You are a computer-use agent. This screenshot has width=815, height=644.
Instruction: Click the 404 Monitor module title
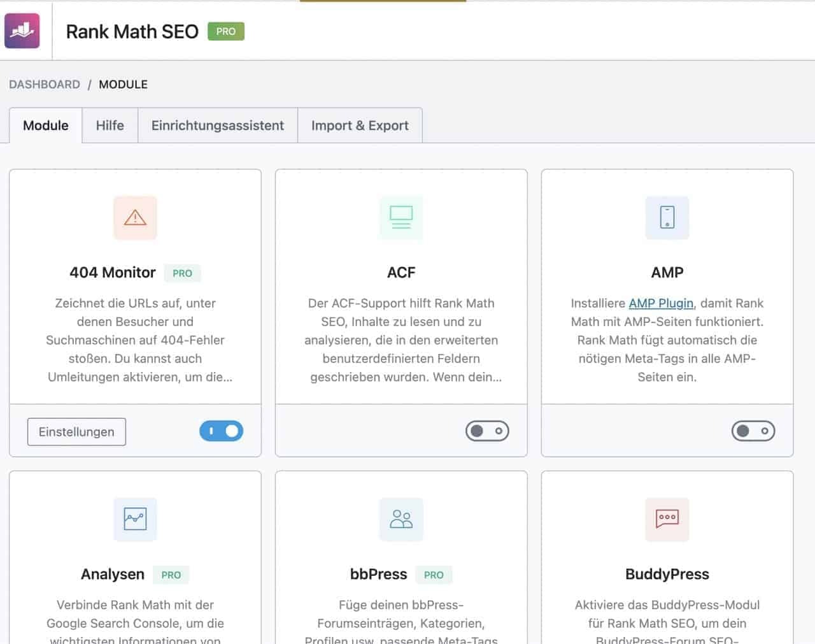click(x=113, y=273)
